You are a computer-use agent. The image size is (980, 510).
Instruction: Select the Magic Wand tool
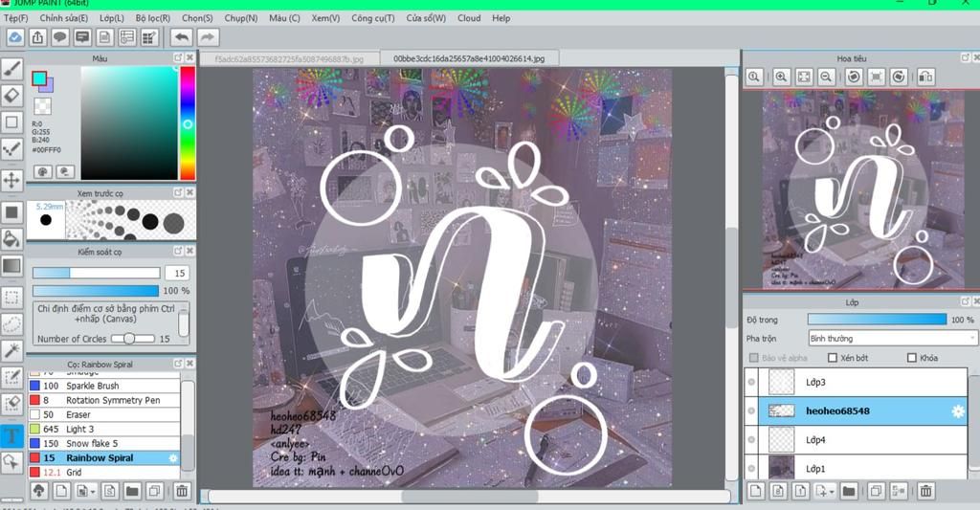tap(11, 350)
